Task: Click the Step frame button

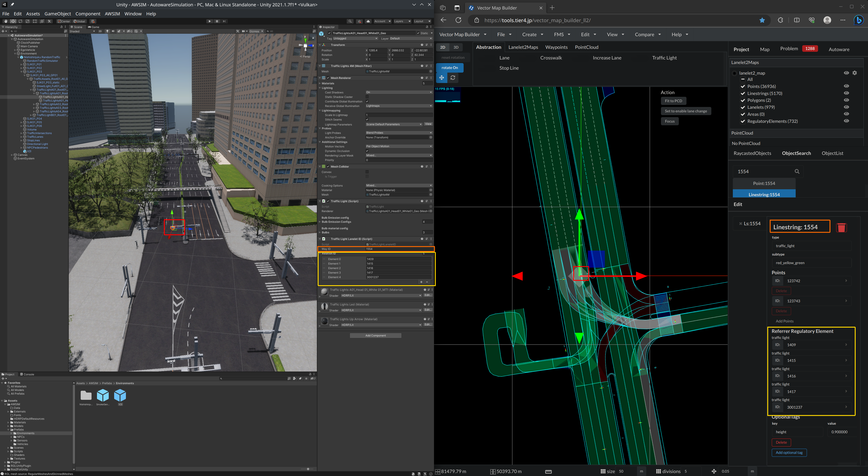Action: pos(224,21)
